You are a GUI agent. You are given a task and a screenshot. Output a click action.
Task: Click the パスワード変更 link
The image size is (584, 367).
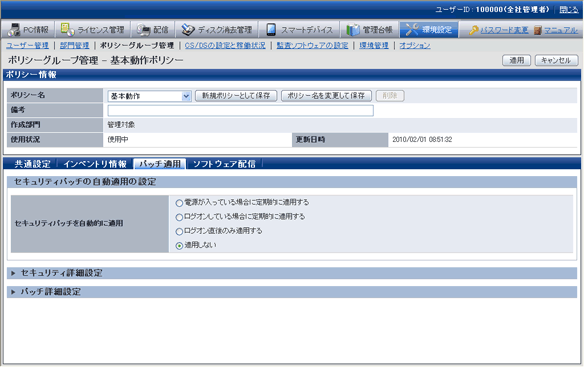pyautogui.click(x=504, y=30)
